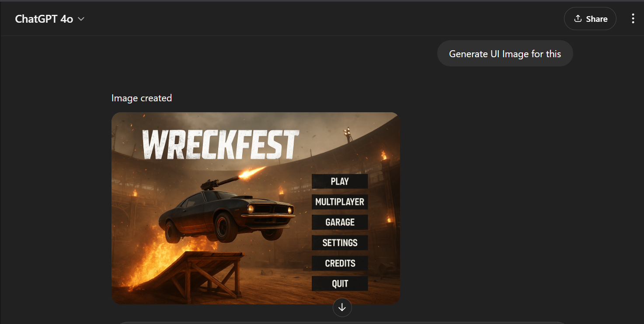Click GARAGE in the generated menu image
Viewport: 644px width, 324px height.
(340, 222)
